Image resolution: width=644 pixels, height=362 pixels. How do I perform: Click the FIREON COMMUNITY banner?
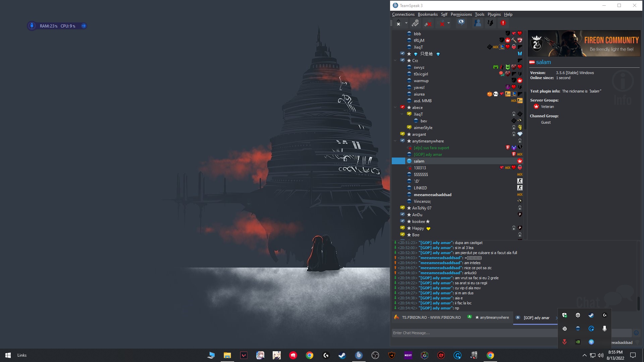584,43
